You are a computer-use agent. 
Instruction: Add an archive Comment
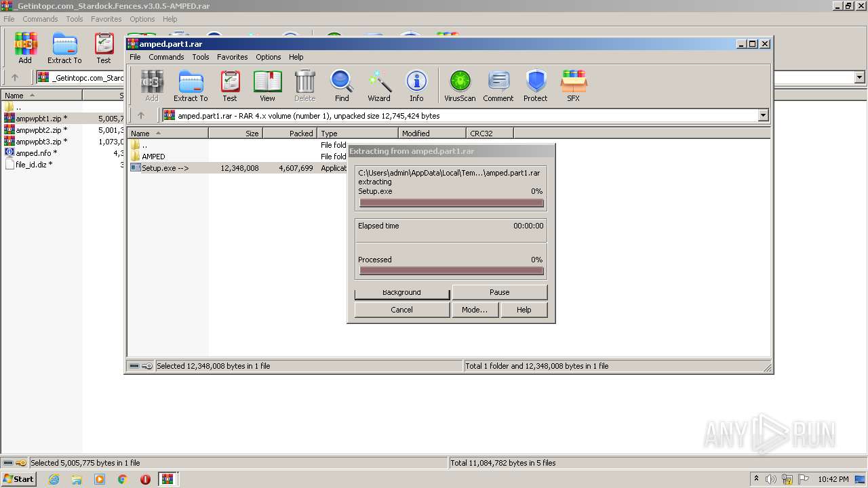coord(498,86)
